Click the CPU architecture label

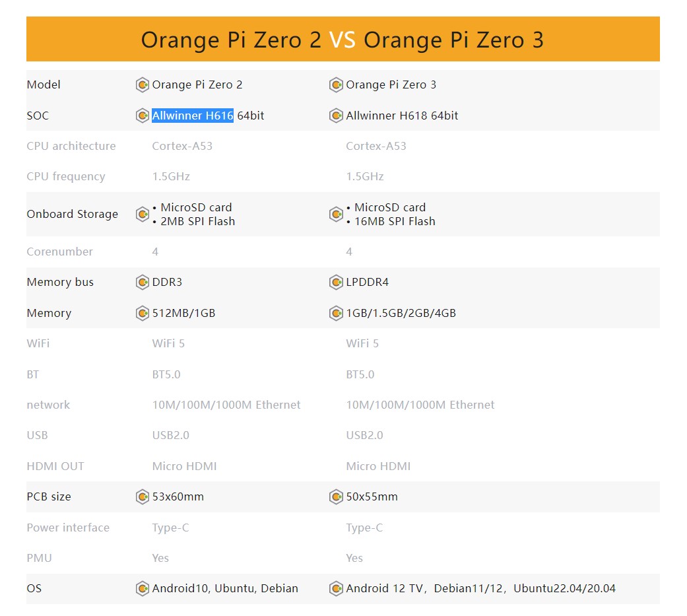point(71,146)
